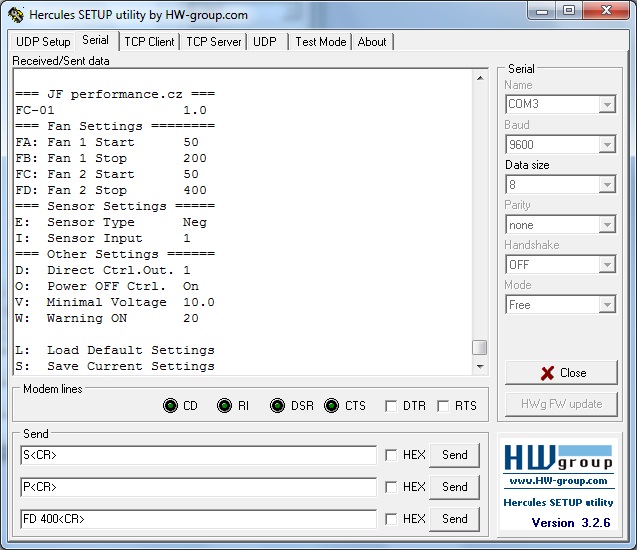Switch to the TCP Client tab
This screenshot has width=637, height=550.
(149, 42)
